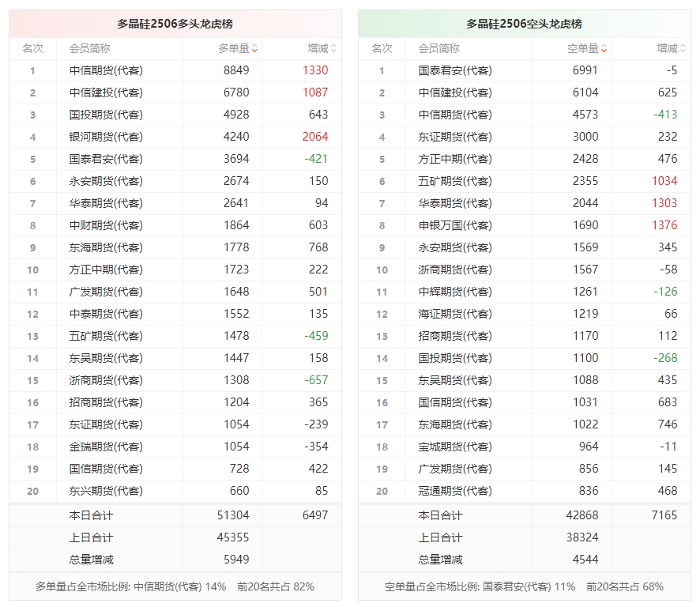Select 中辉期货(代客) in short table
The width and height of the screenshot is (700, 607).
[455, 292]
